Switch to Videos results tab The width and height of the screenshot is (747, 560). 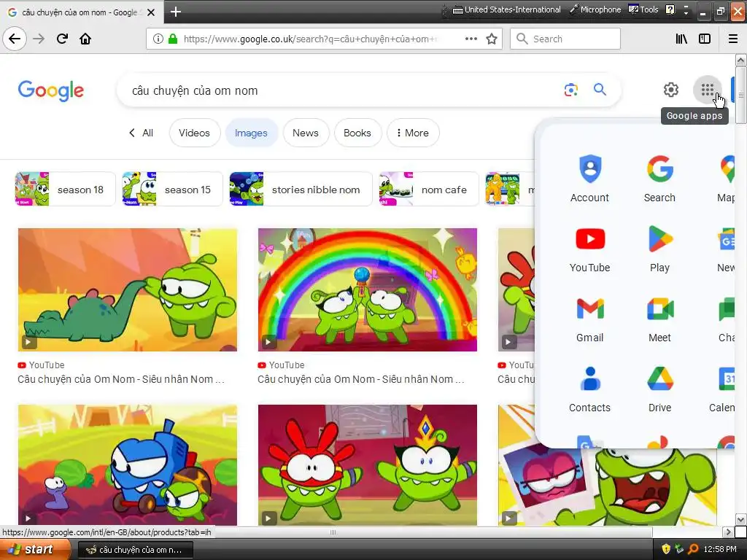pos(194,133)
